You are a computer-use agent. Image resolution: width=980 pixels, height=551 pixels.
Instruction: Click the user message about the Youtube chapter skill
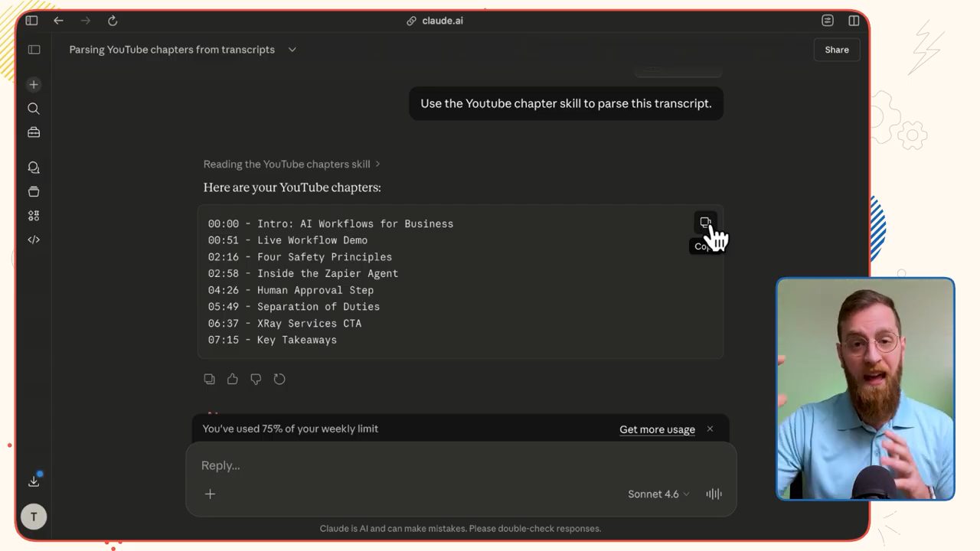[x=566, y=103]
